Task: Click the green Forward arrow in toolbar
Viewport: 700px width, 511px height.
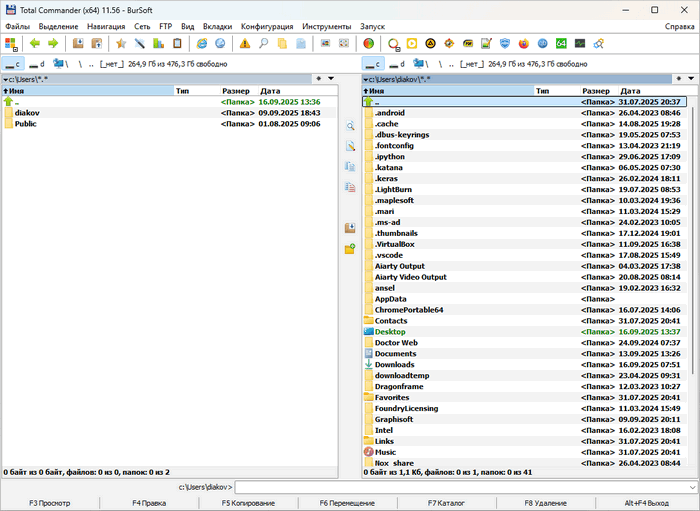Action: (x=53, y=44)
